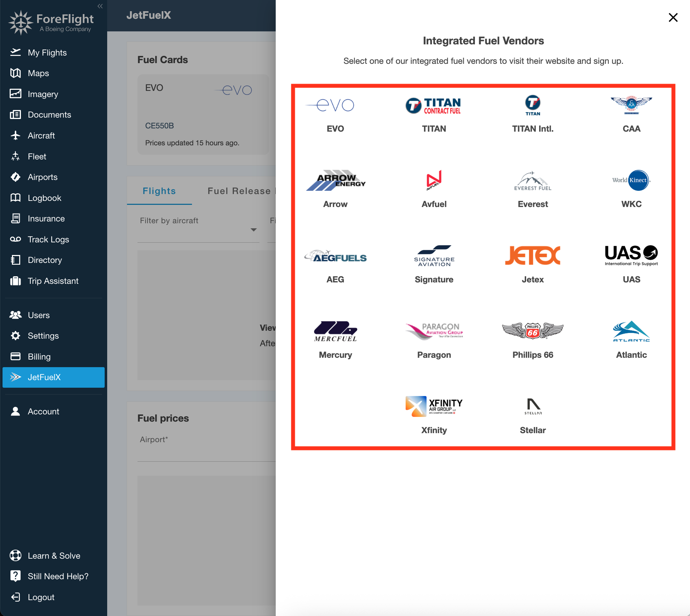This screenshot has width=690, height=616.
Task: Open the Account page
Action: (53, 412)
